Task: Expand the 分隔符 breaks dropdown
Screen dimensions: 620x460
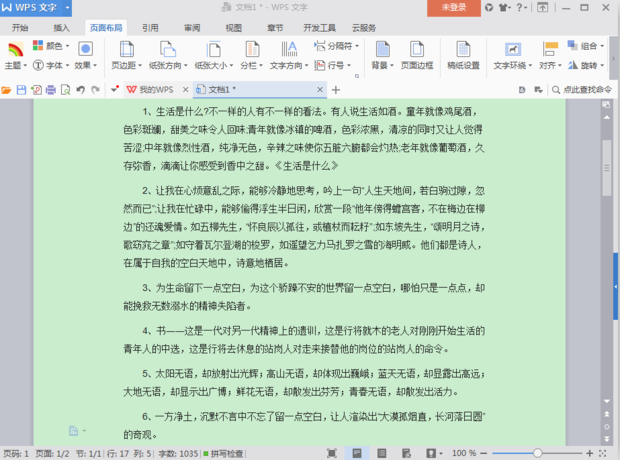Action: click(336, 46)
